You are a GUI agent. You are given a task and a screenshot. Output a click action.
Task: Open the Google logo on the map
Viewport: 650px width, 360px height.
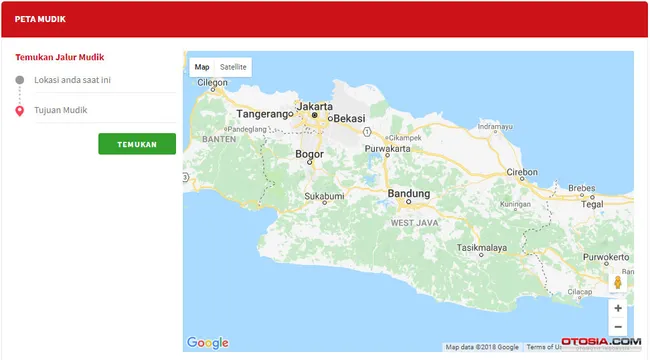tap(208, 343)
